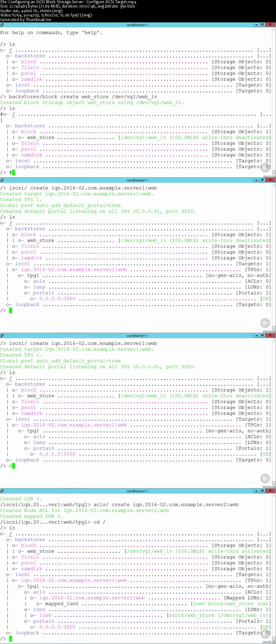Click the 'block' row showing 'Storage Objects: 0' in the first window
This screenshot has width=276, height=644.
(141, 62)
